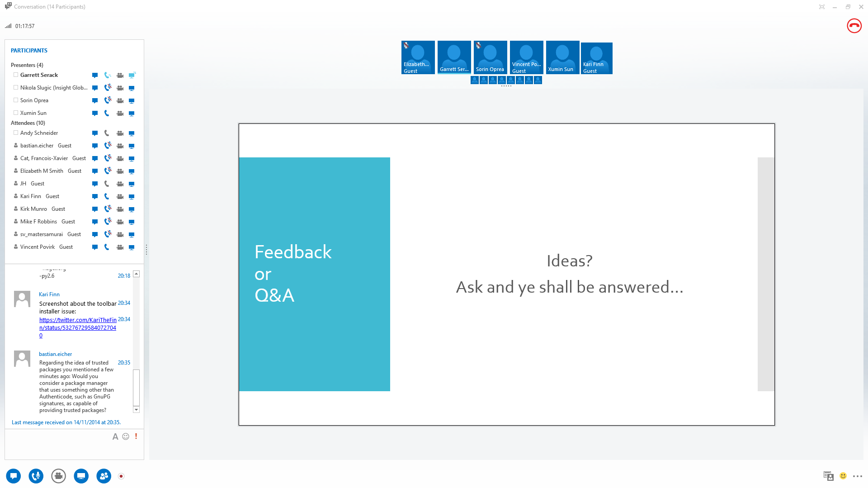Image resolution: width=868 pixels, height=488 pixels.
Task: Click the smiley feedback icon bottom right
Action: pyautogui.click(x=843, y=476)
